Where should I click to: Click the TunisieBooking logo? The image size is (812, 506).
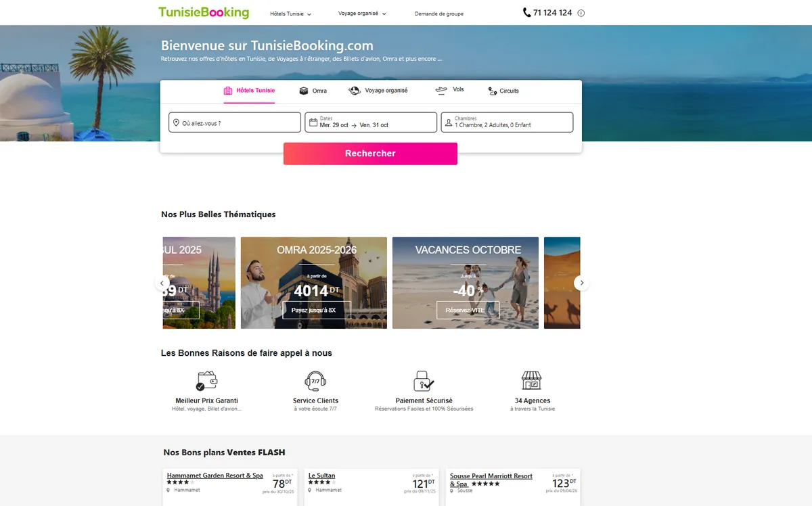click(x=204, y=13)
